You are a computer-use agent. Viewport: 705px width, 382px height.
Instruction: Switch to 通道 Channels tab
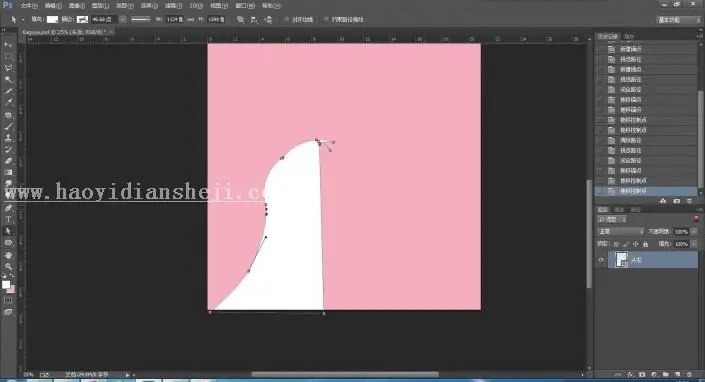coord(619,209)
